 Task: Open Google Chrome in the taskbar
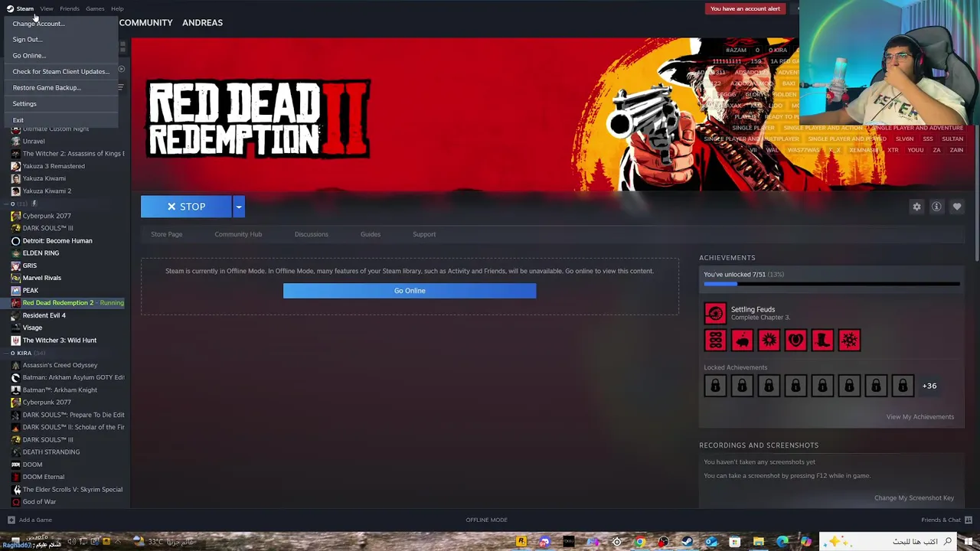click(640, 542)
